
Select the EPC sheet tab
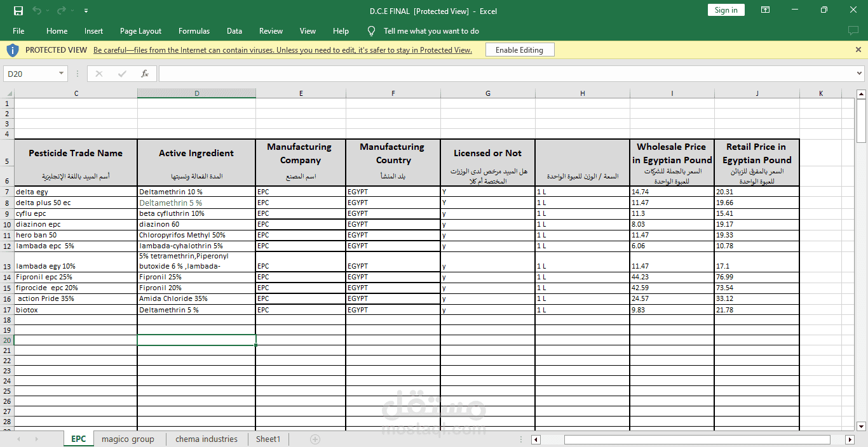coord(78,439)
